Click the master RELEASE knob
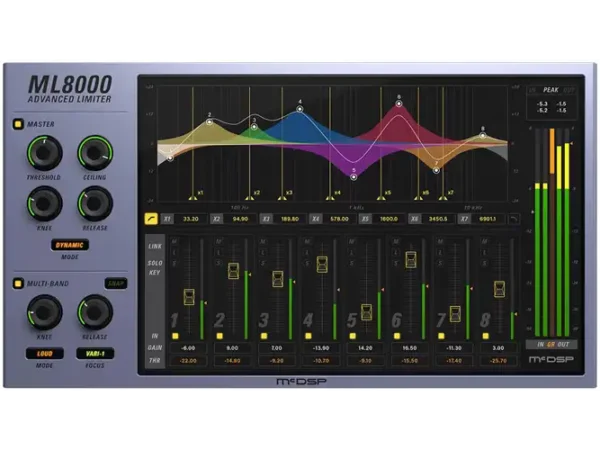 click(x=95, y=203)
